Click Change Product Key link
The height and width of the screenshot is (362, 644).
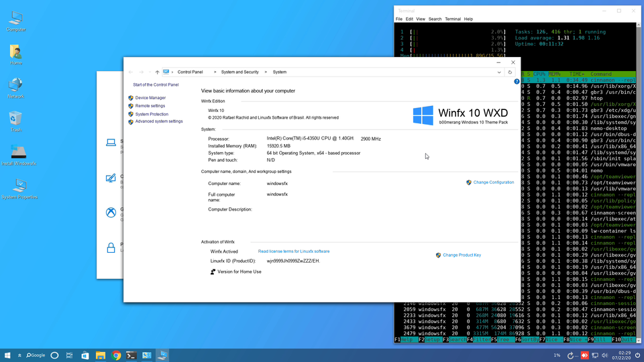pos(462,255)
